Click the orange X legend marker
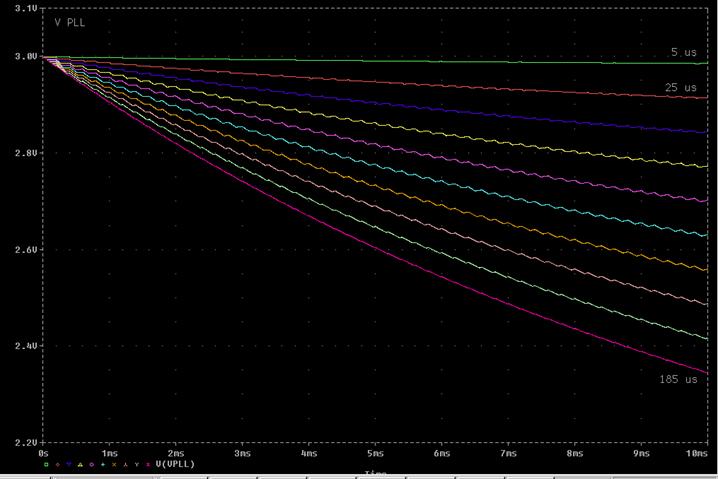 point(114,464)
